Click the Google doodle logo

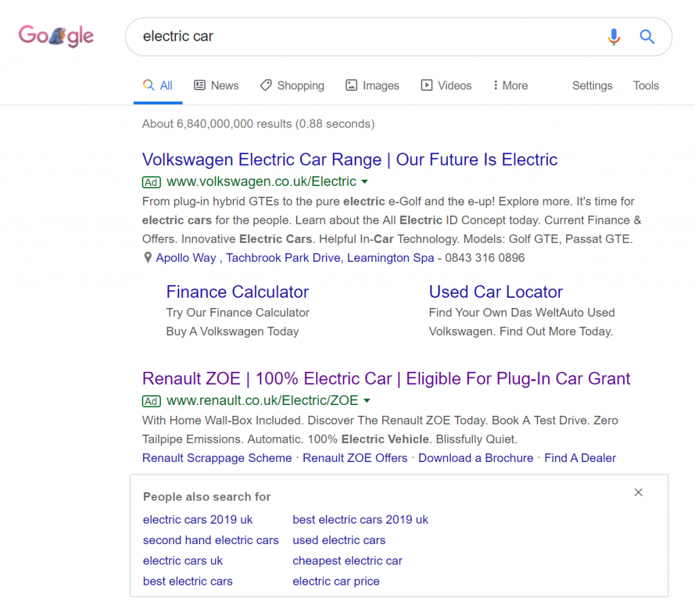pos(56,36)
